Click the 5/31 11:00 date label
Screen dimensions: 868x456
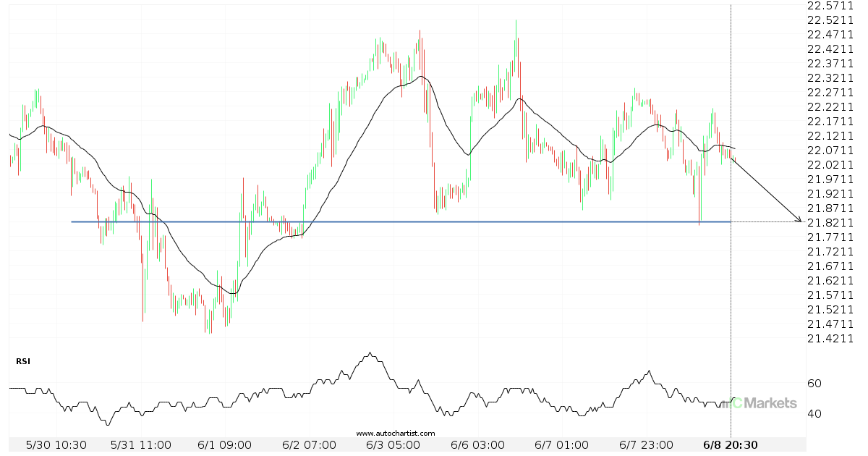[x=141, y=444]
